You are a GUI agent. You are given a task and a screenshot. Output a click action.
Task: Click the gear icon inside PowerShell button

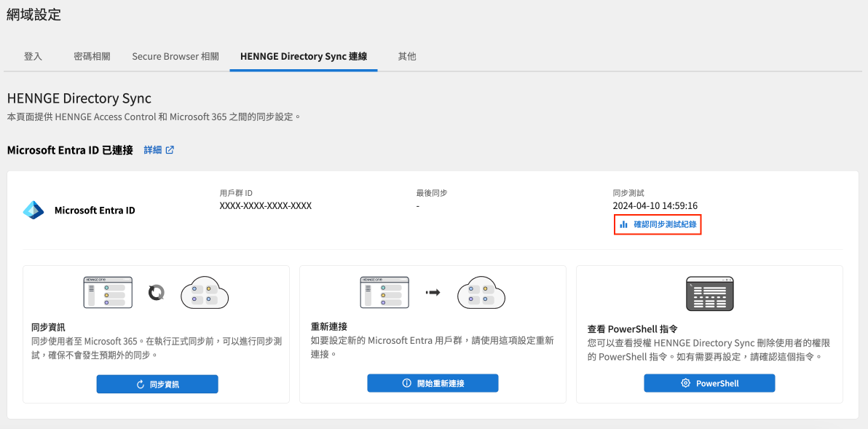(x=686, y=383)
